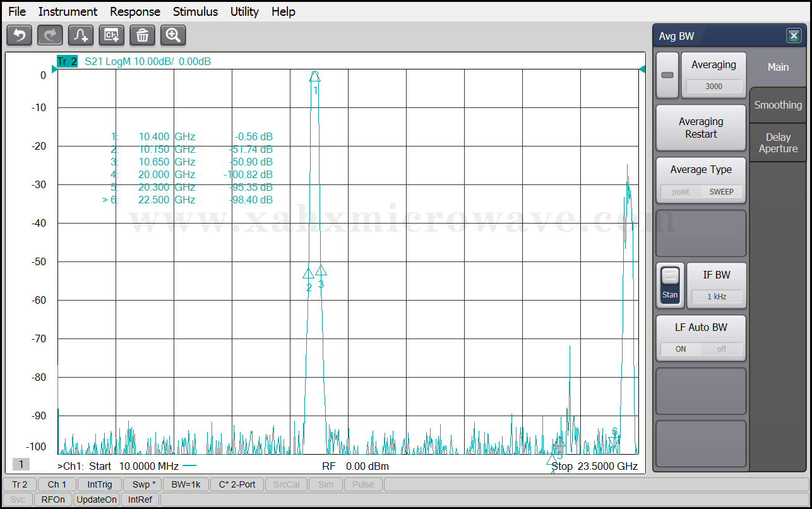Toggle the Averaging on/off switch

[667, 75]
